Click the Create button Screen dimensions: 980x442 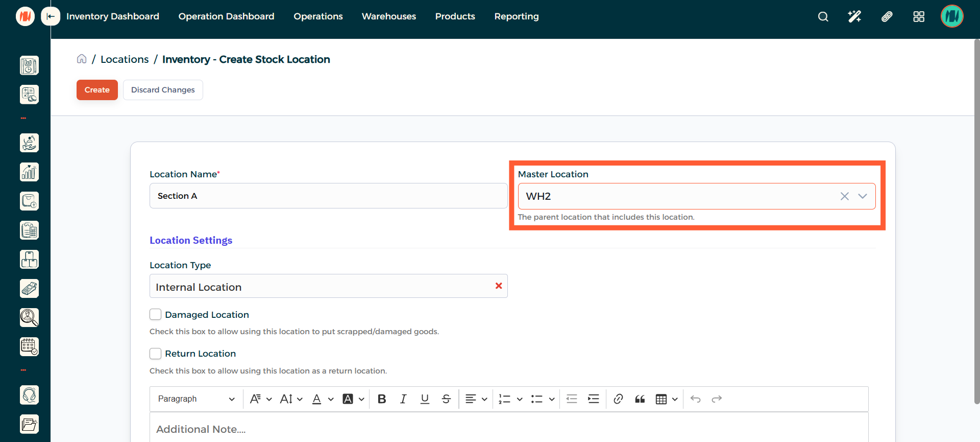tap(97, 90)
